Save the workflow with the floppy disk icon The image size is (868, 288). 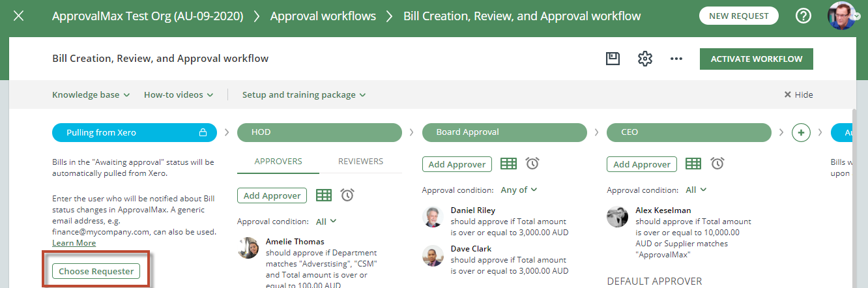(613, 59)
